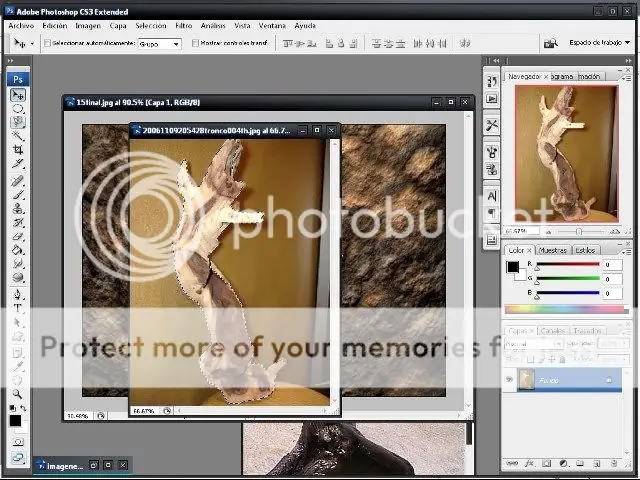Swap foreground and background colors
The width and height of the screenshot is (640, 480).
(x=24, y=408)
